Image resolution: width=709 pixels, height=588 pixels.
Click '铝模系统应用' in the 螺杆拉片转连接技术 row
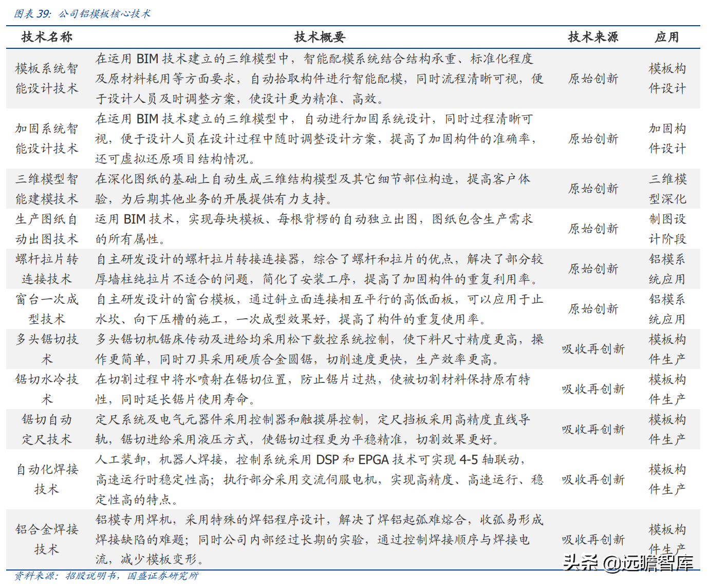pyautogui.click(x=667, y=269)
